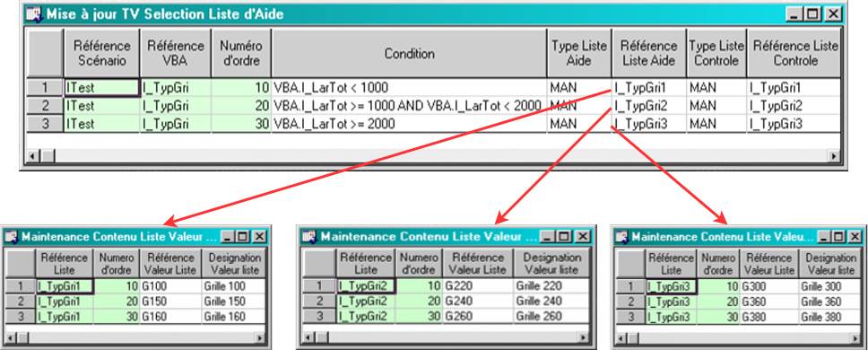This screenshot has width=868, height=350.
Task: Click the Référence Liste Aide column header
Action: coord(649,54)
